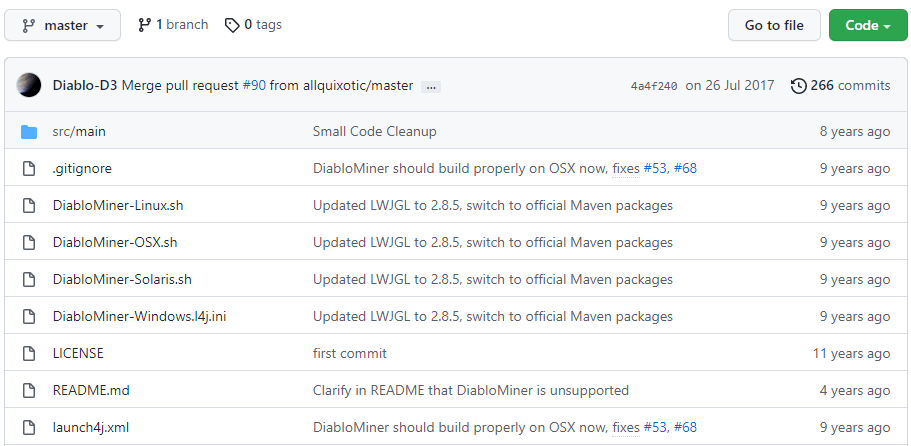Open the DiabloMiner-Linux.sh file
The image size is (911, 446).
click(118, 206)
